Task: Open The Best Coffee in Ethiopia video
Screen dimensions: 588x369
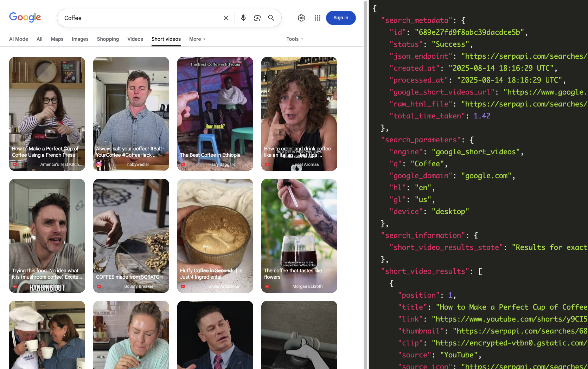Action: click(x=215, y=114)
